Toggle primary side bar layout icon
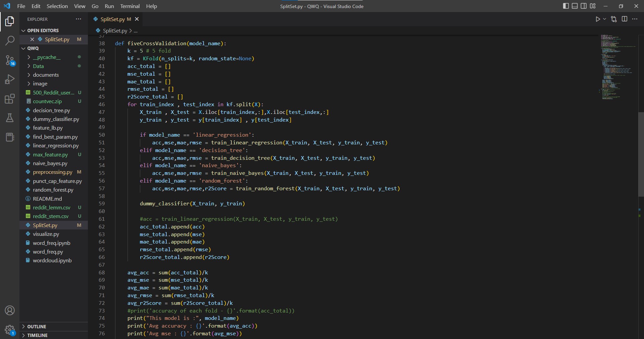 point(566,6)
